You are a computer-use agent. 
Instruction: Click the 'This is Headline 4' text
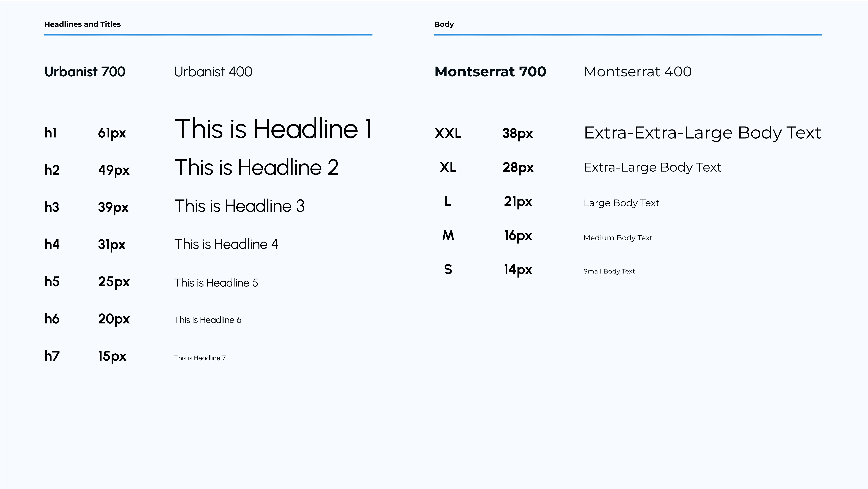(x=226, y=244)
